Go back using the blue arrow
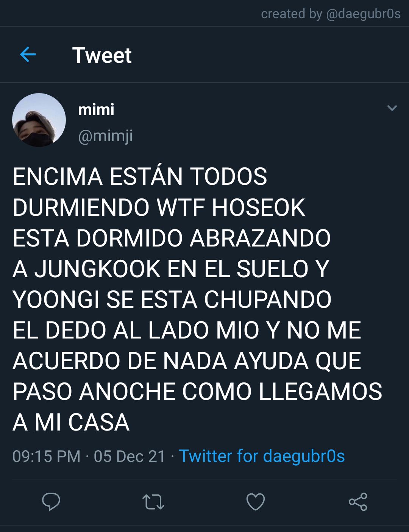This screenshot has height=532, width=409. point(28,55)
